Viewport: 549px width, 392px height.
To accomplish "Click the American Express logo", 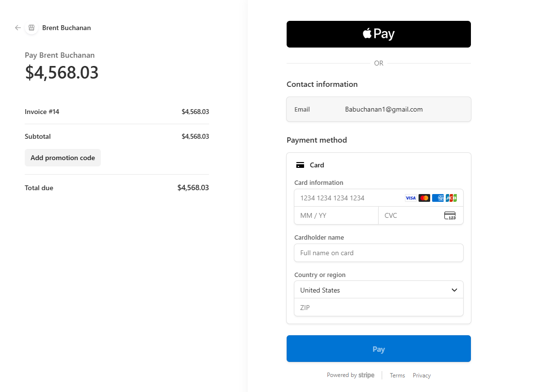I will pos(437,198).
